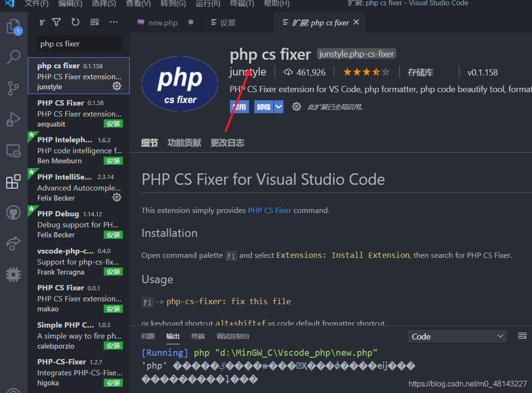Open the 选择(S) menu
532x393 pixels.
tap(104, 3)
